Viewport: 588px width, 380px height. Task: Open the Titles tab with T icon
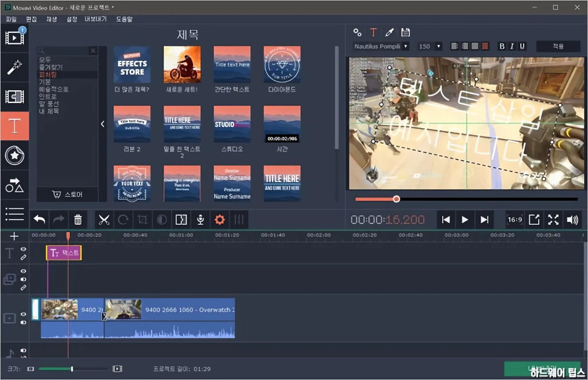click(14, 126)
